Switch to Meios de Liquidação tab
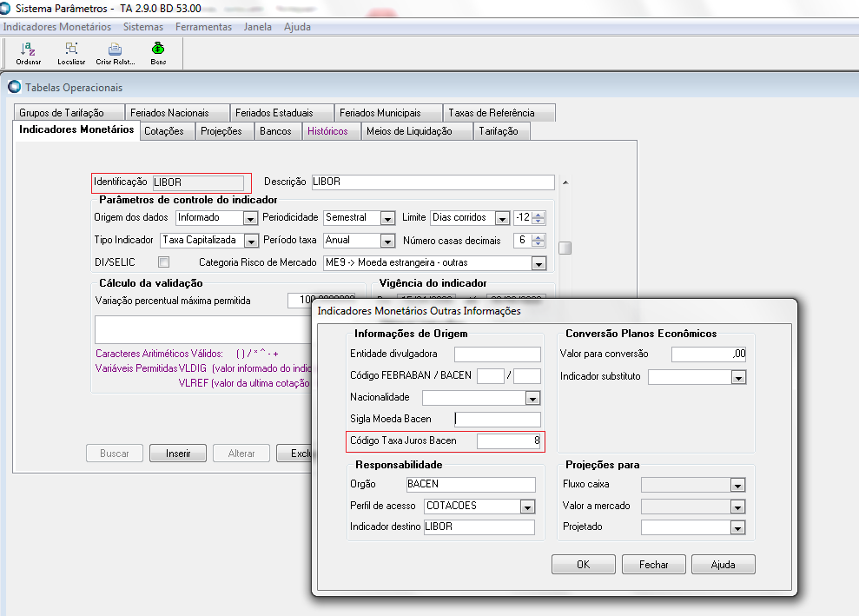Viewport: 859px width, 616px height. click(x=417, y=131)
